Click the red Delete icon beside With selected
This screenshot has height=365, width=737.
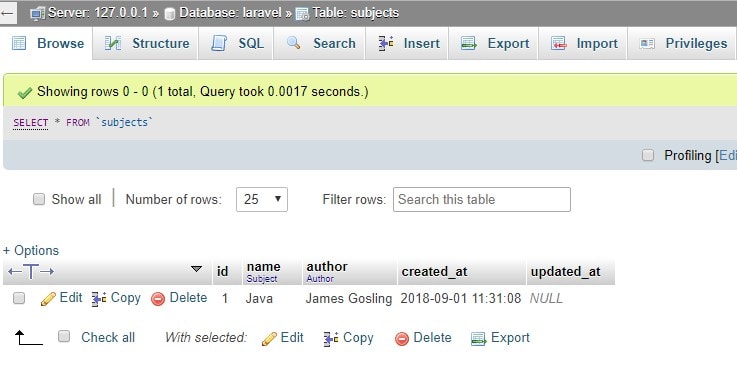[x=402, y=338]
